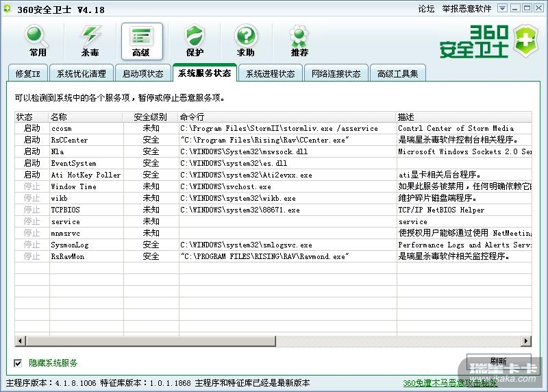Sort by the 命令行 column header
Viewport: 548px width, 392px height.
point(287,117)
